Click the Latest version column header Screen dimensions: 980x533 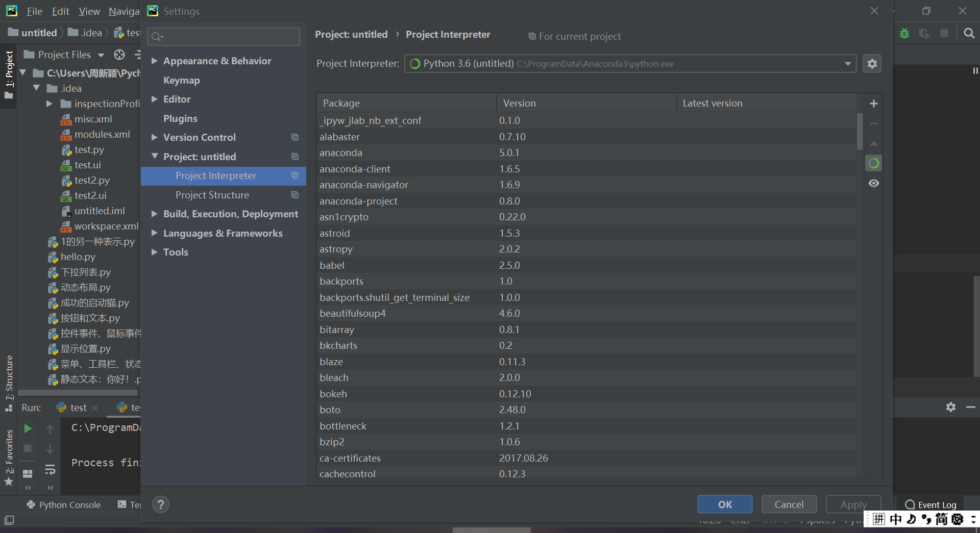(766, 103)
